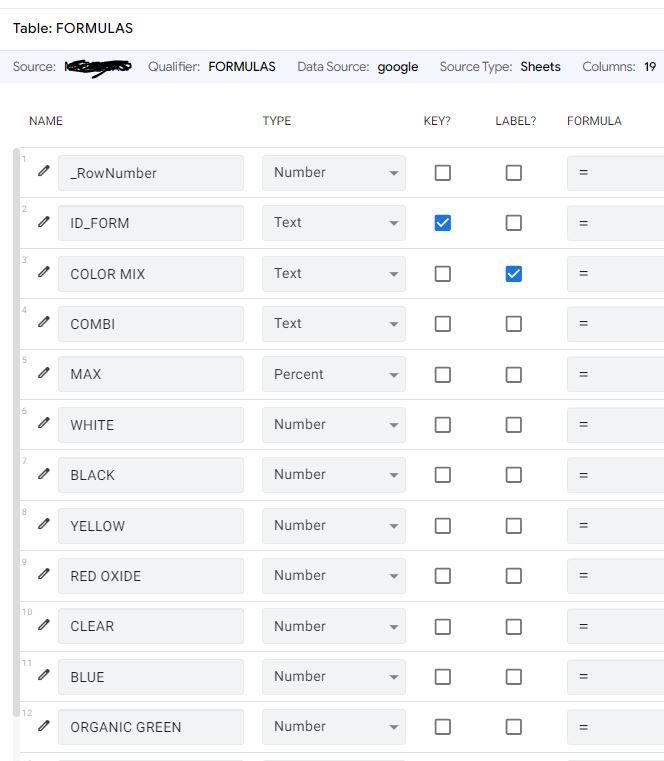
Task: Check KEY box for ORGANIC GREEN
Action: click(x=443, y=727)
